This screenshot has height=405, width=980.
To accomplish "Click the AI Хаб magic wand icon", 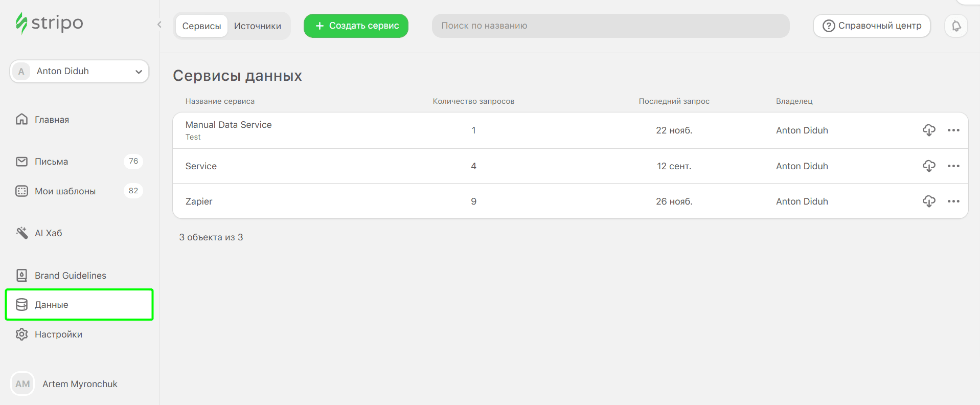I will point(21,233).
